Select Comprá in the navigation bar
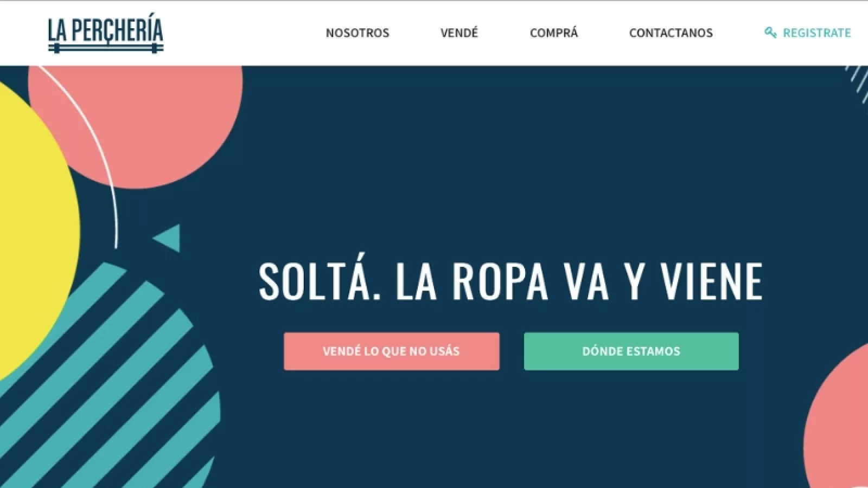The image size is (868, 488). [554, 33]
